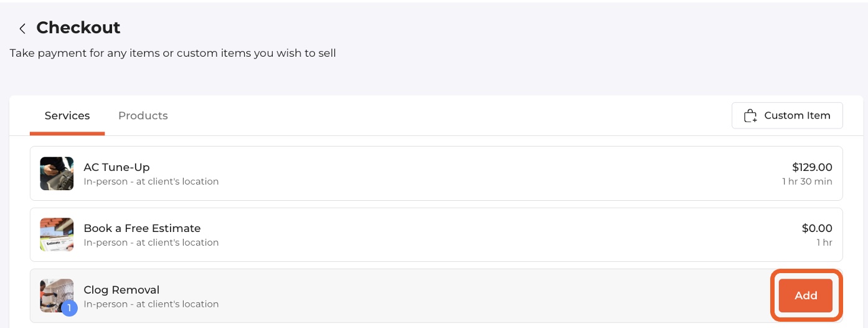Click the $0.00 price on Free Estimate
This screenshot has height=328, width=868.
817,228
